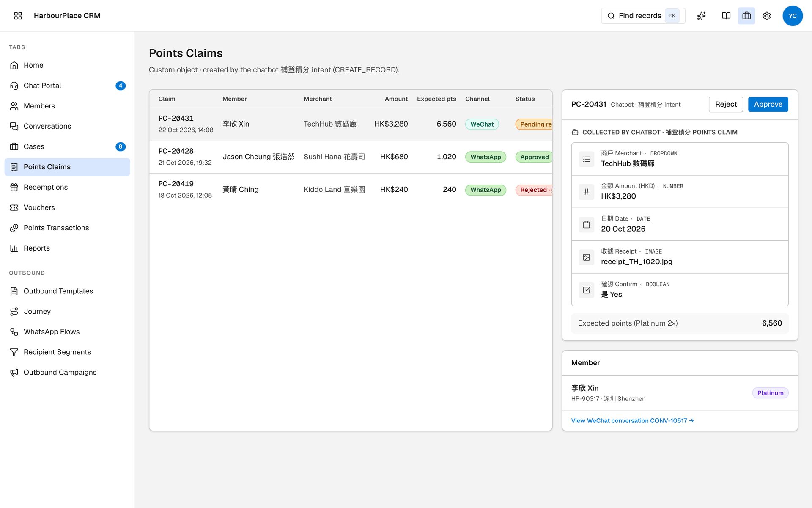Click the Platinum tier badge
Image resolution: width=812 pixels, height=508 pixels.
[770, 393]
